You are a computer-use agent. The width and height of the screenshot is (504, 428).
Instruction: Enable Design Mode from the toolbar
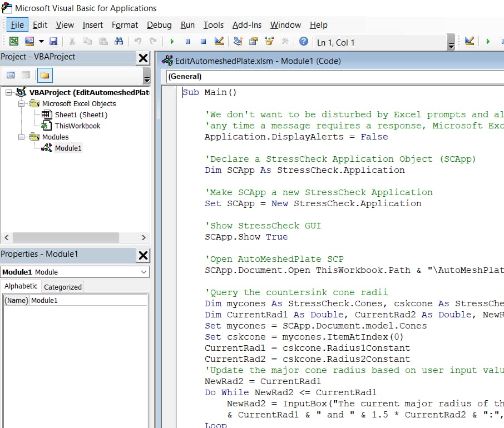pyautogui.click(x=219, y=41)
